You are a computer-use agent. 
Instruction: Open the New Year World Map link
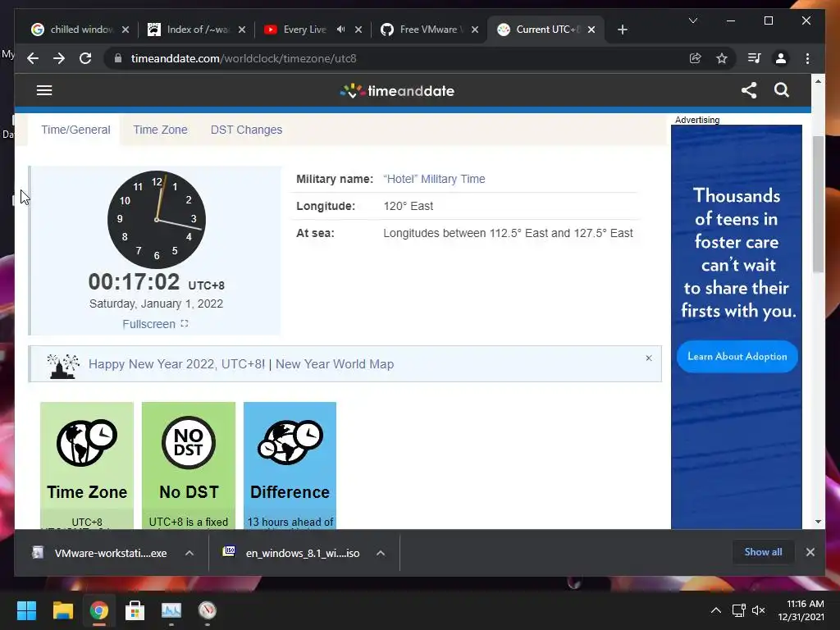click(x=335, y=364)
